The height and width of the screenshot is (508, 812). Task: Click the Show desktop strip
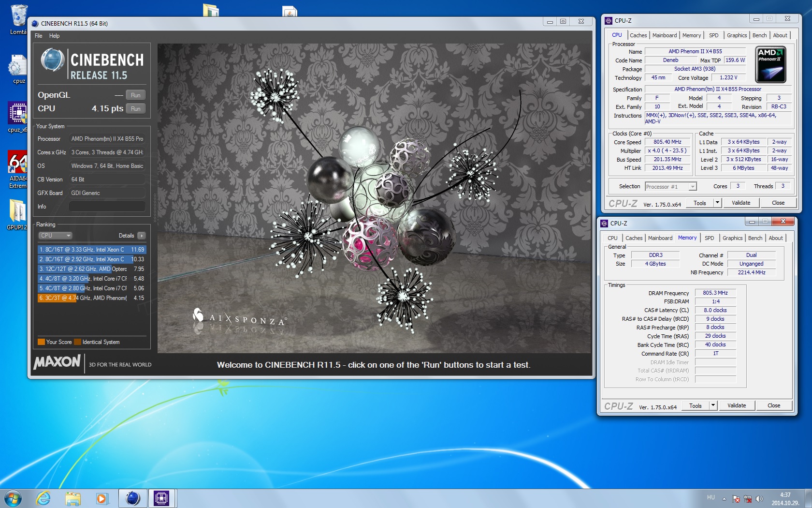pyautogui.click(x=808, y=498)
